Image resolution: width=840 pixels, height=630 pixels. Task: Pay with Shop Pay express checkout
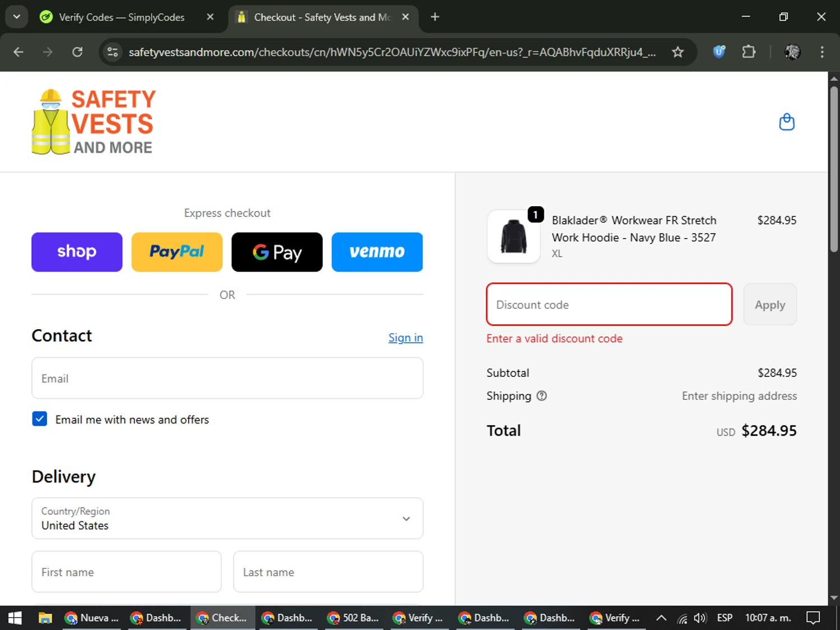77,252
